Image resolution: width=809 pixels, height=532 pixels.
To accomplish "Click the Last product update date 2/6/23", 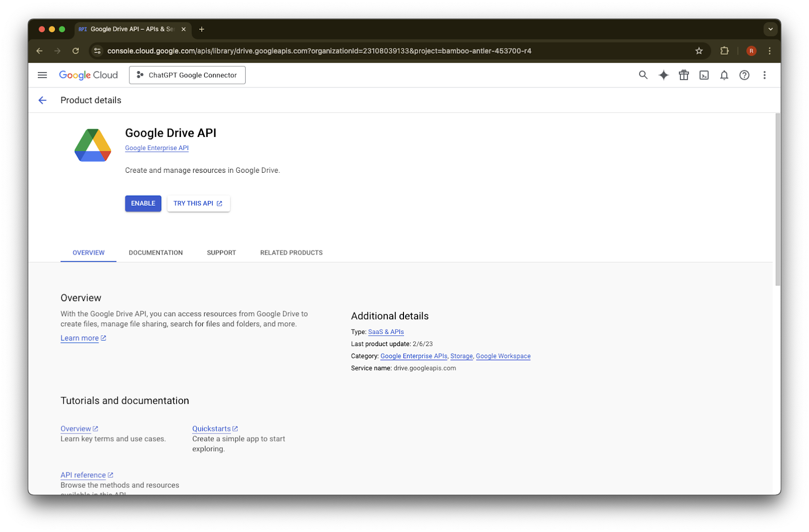I will 423,344.
